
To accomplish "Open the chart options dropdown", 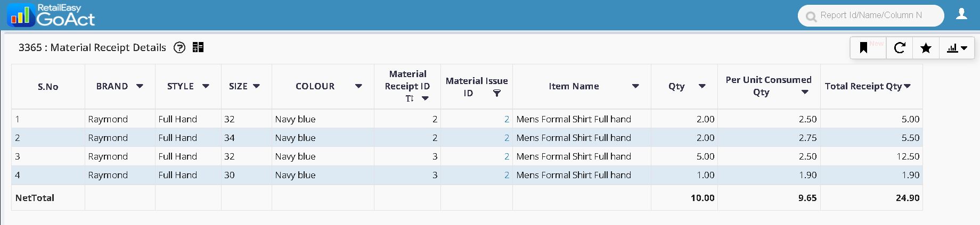I will (x=957, y=48).
